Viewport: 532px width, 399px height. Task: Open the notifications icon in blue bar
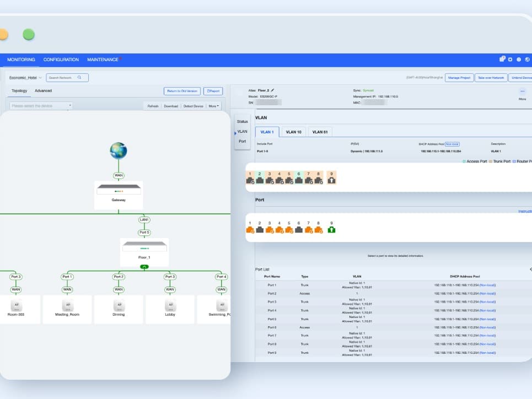pyautogui.click(x=502, y=59)
